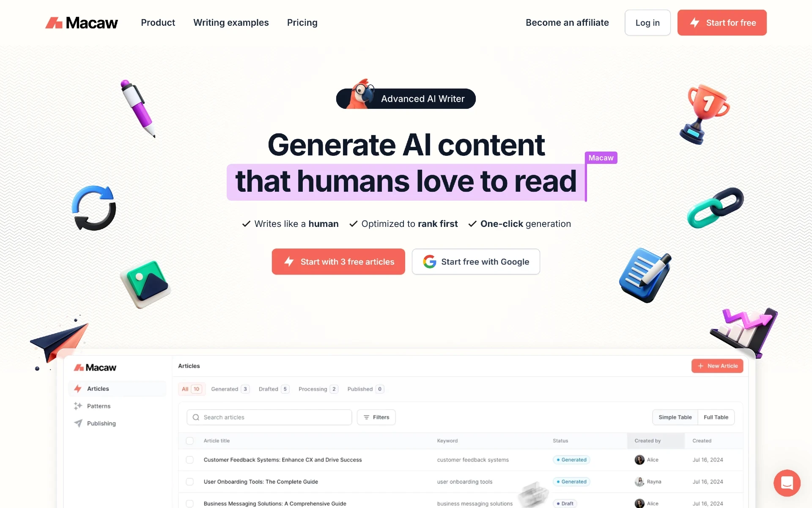Click the search articles input icon
The height and width of the screenshot is (508, 812).
pos(196,417)
